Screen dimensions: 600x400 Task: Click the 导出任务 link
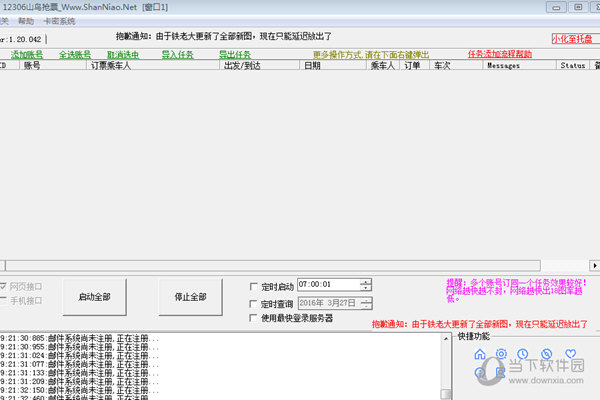pos(235,54)
